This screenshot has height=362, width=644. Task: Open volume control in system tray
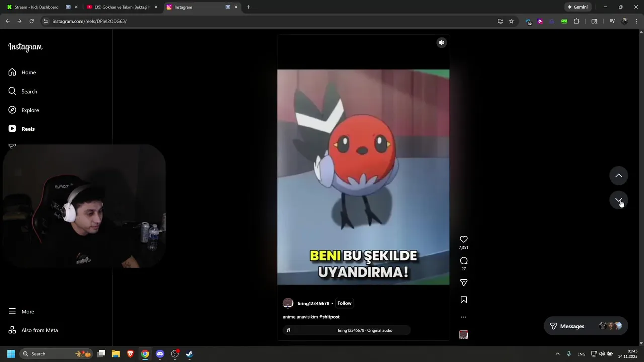602,354
